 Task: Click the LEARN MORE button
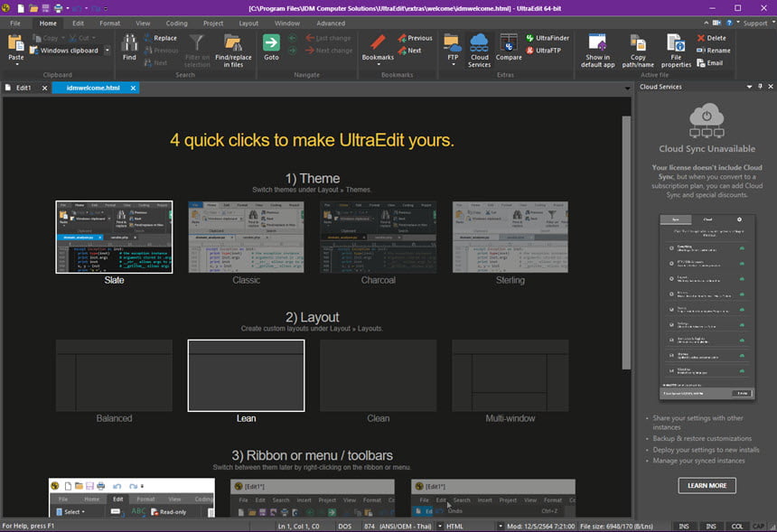click(707, 485)
